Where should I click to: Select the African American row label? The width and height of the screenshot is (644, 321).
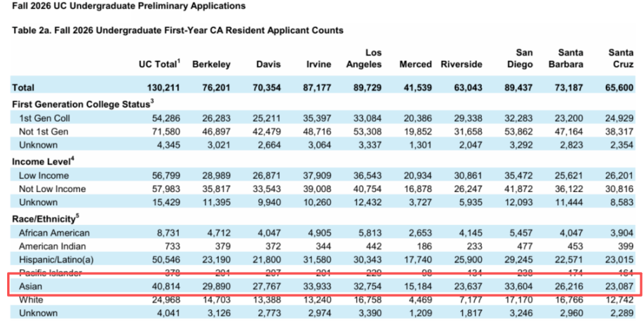[54, 233]
